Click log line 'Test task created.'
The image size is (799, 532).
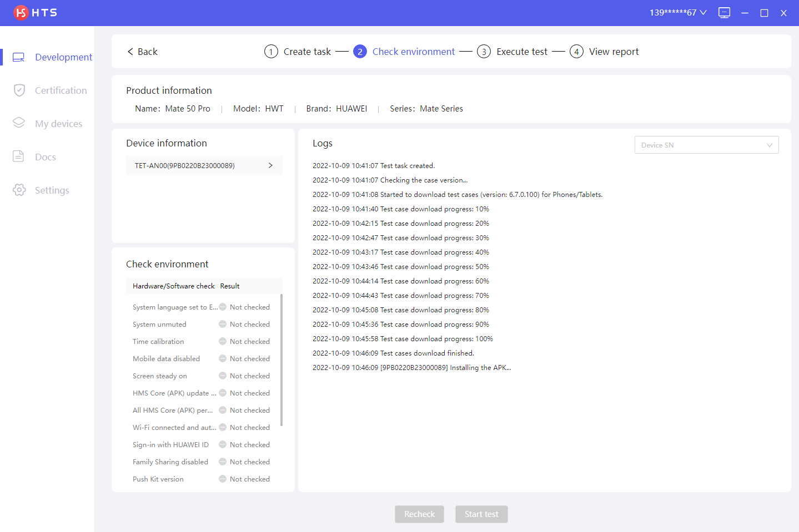click(x=374, y=165)
